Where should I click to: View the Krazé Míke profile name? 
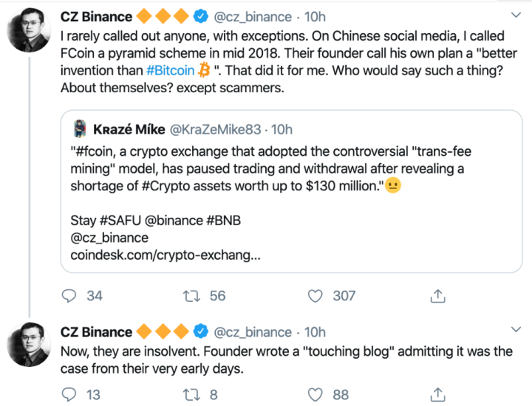pyautogui.click(x=129, y=130)
